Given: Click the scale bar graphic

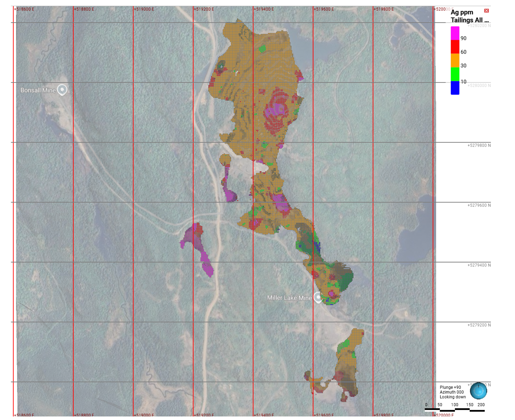Looking at the screenshot, I should [x=455, y=410].
